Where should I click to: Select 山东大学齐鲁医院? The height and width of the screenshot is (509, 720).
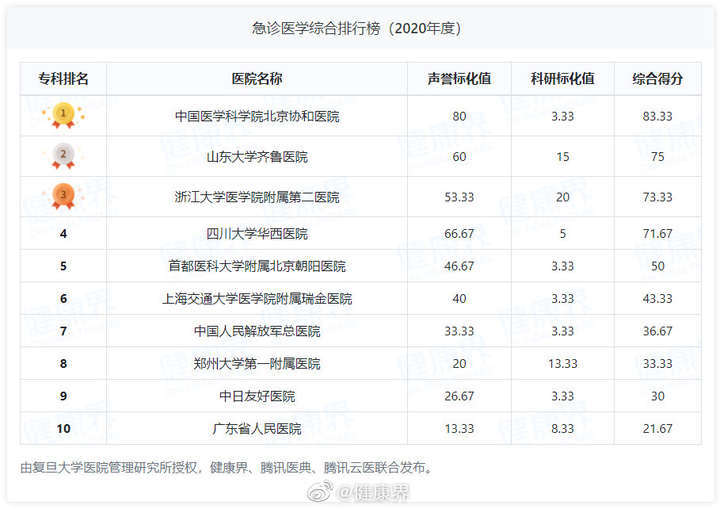(x=257, y=157)
